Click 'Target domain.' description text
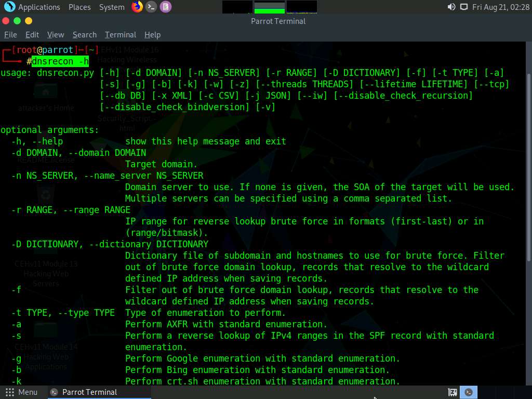 click(161, 164)
